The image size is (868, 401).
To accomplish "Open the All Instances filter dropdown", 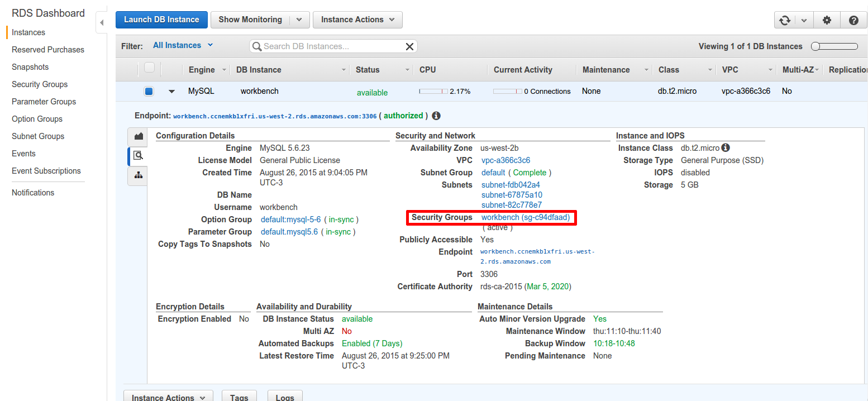I will [x=183, y=45].
